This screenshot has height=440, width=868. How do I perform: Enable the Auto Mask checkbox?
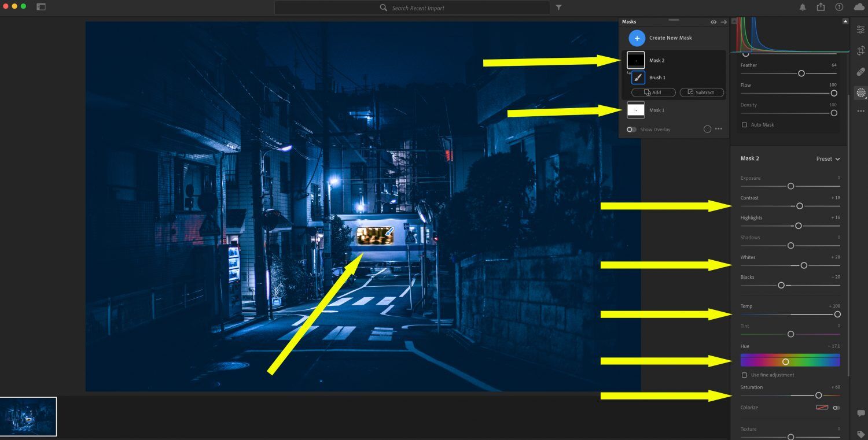[x=744, y=125]
